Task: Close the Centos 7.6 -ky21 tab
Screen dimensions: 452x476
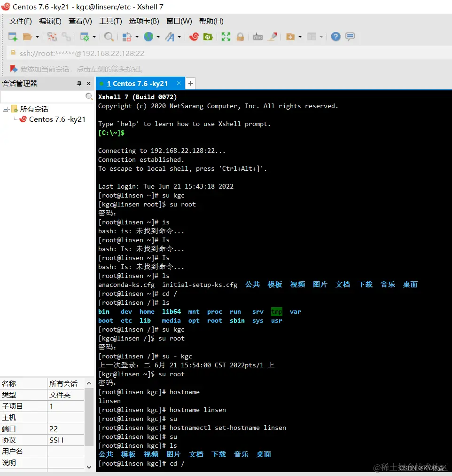Action: coord(179,83)
